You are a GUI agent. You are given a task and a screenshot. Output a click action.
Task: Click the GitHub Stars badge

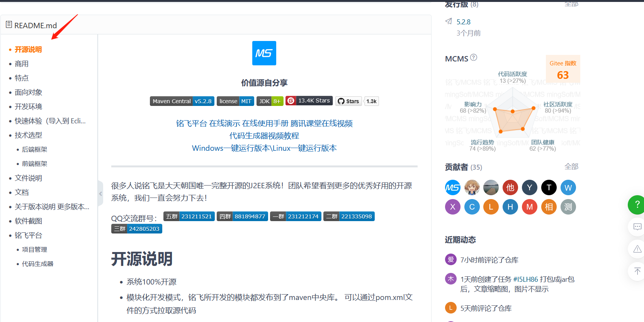pyautogui.click(x=349, y=101)
